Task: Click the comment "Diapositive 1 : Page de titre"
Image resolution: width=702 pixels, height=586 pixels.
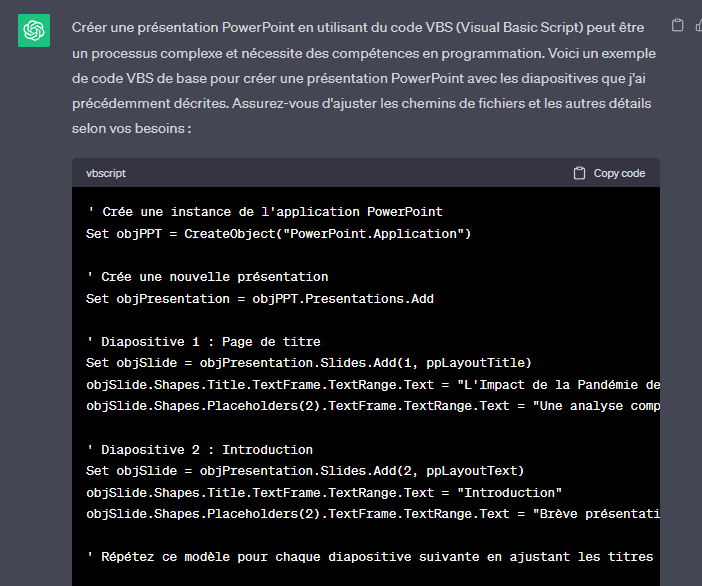Action: tap(204, 342)
